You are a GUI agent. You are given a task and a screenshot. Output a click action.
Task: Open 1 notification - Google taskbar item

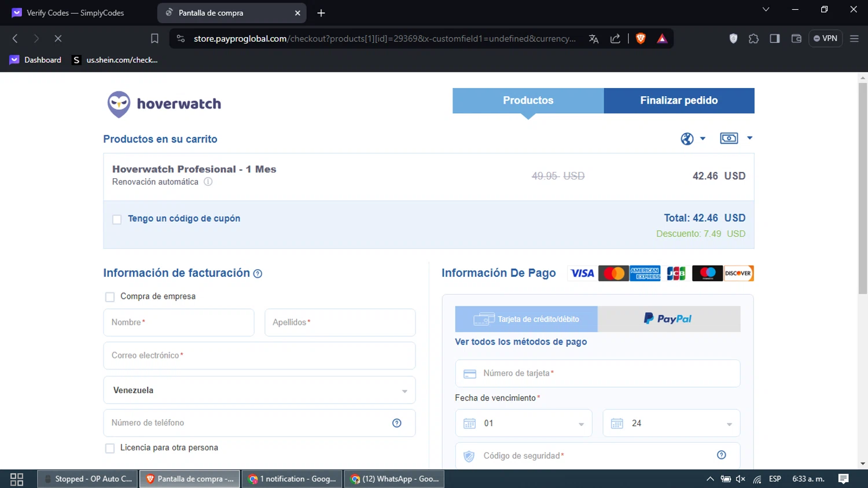pos(292,479)
